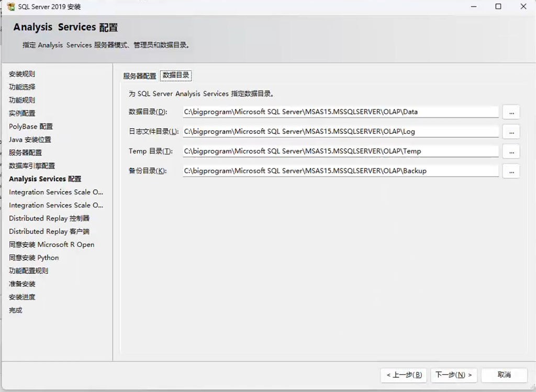
Task: Click the Temp 目录(T) field label
Action: point(151,151)
